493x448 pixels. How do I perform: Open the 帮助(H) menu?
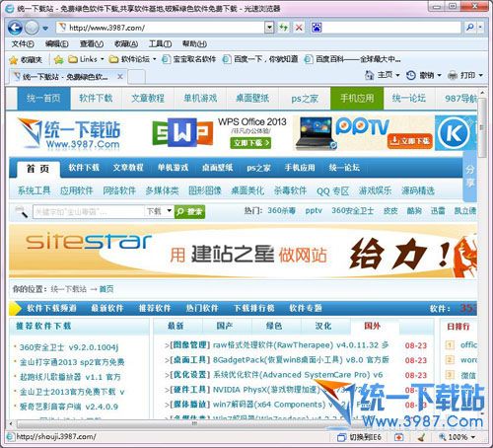click(194, 43)
